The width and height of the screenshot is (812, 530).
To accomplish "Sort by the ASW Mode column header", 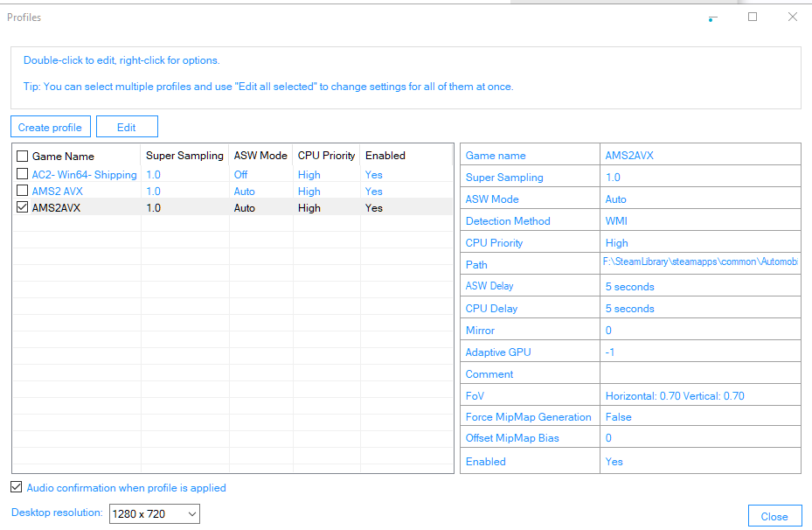I will point(260,156).
